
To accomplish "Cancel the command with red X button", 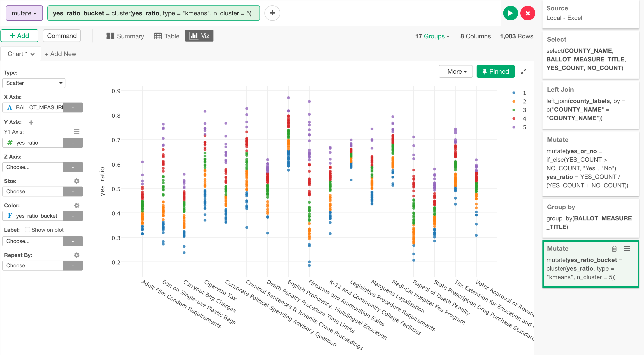I will click(x=528, y=13).
